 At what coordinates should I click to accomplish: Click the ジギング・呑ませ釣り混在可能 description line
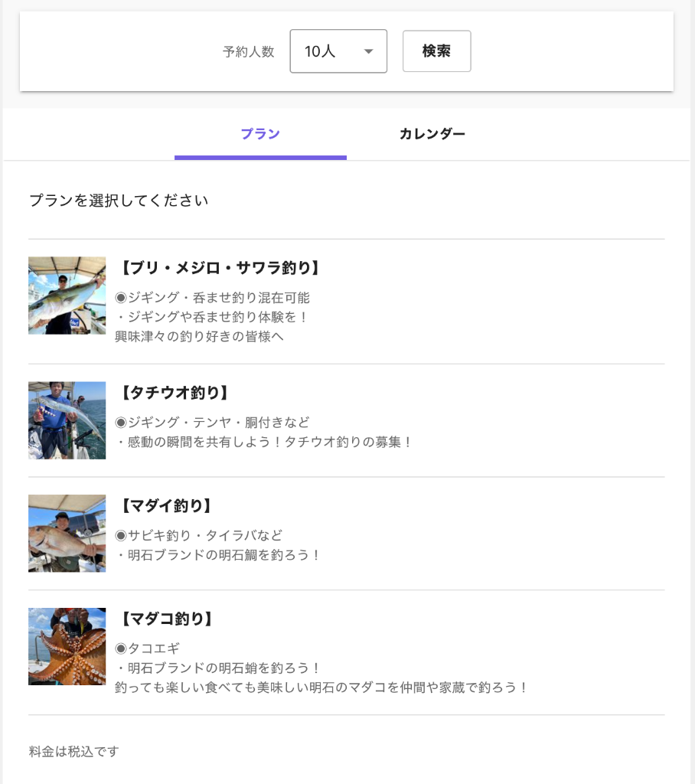coord(212,298)
